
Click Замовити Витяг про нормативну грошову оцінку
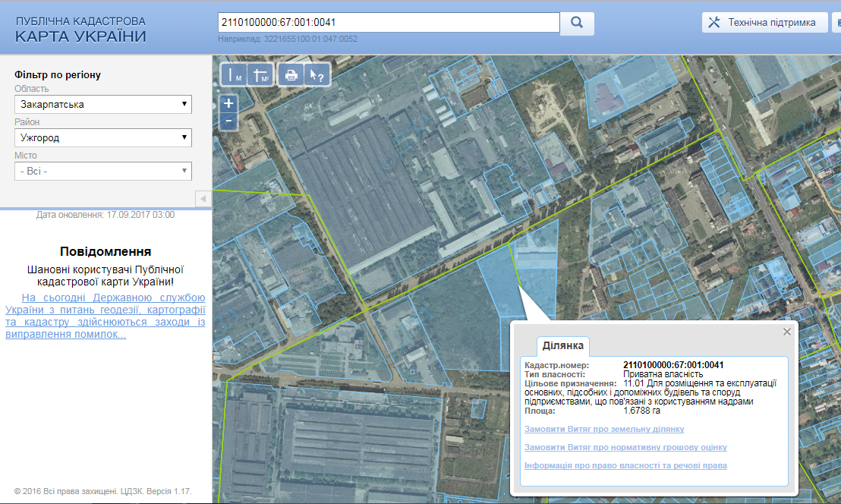click(x=625, y=448)
